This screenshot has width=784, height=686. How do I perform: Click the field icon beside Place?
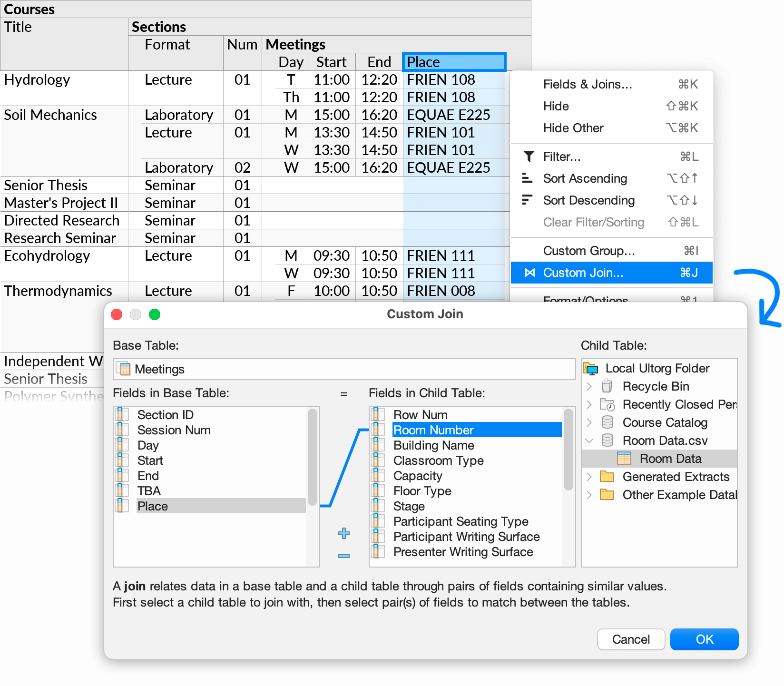point(122,506)
